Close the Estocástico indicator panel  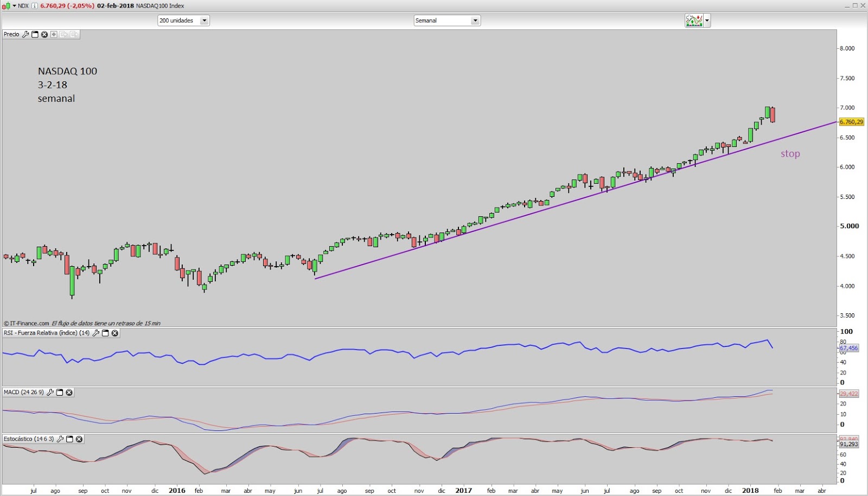pos(79,439)
